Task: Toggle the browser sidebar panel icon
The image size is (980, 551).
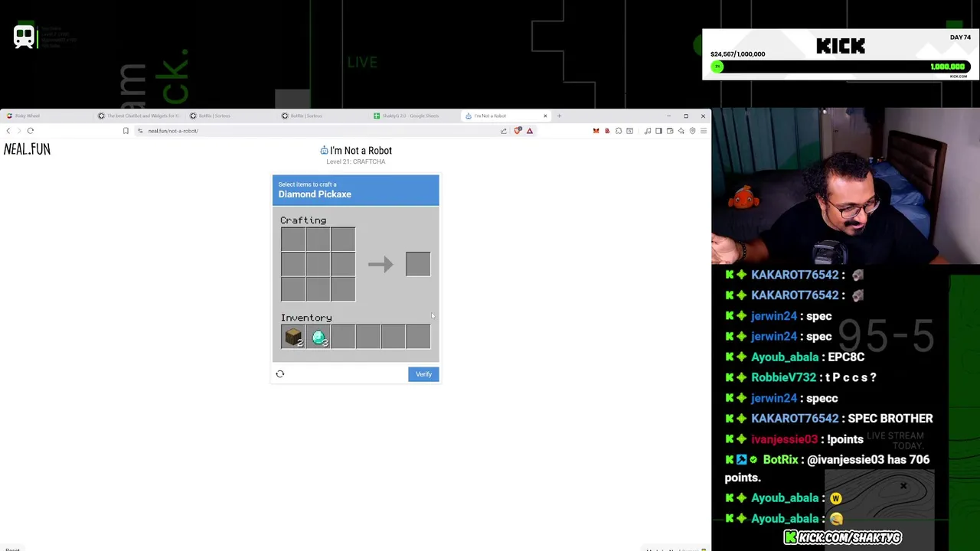Action: [658, 131]
